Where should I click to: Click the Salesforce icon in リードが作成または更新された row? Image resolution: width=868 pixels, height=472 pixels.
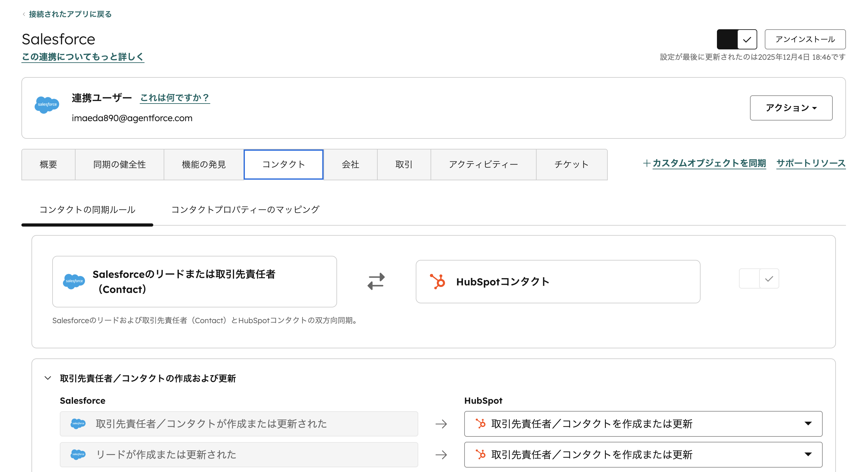[78, 454]
